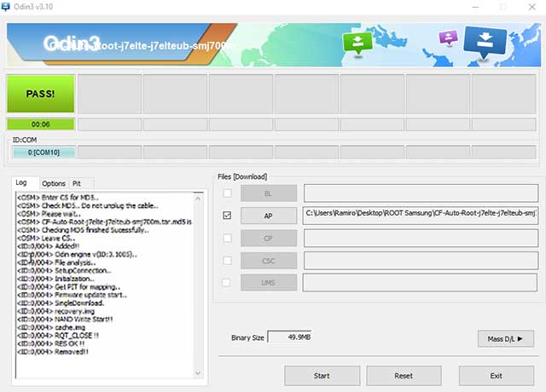Image resolution: width=546 pixels, height=392 pixels.
Task: Click the Reset button
Action: [x=404, y=376]
